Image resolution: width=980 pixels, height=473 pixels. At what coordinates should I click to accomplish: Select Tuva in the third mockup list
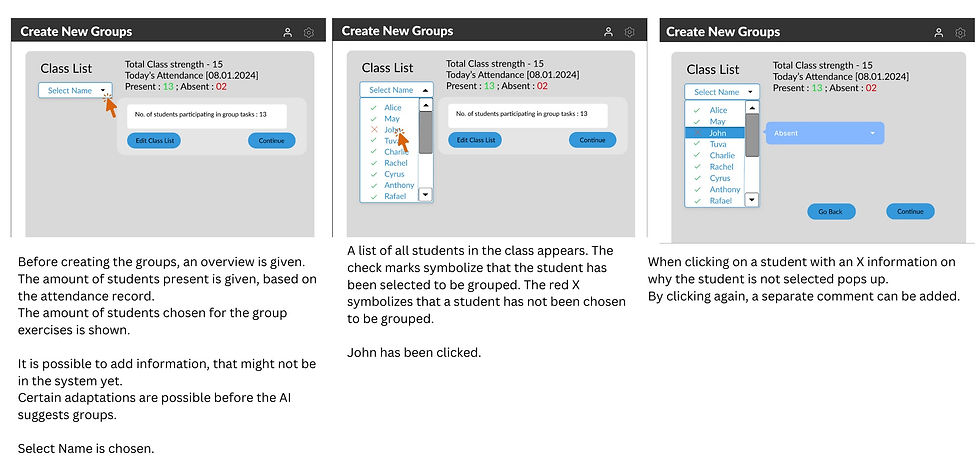click(x=718, y=144)
